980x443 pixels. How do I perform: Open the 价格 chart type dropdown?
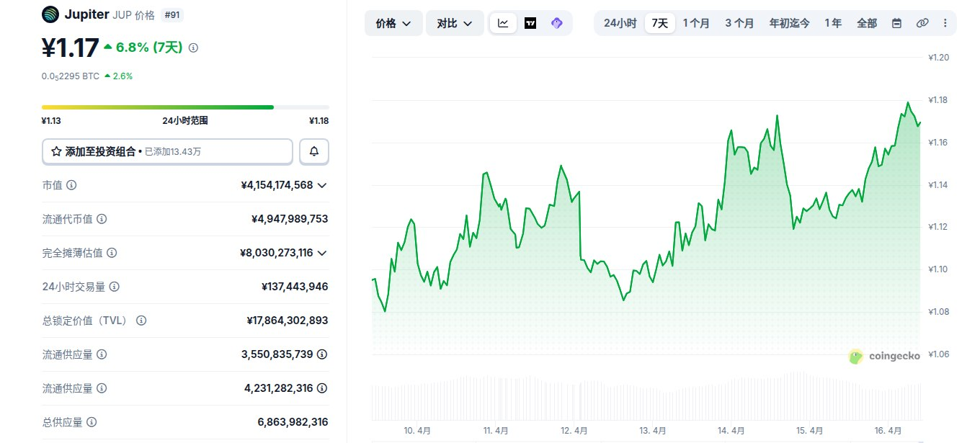[393, 23]
